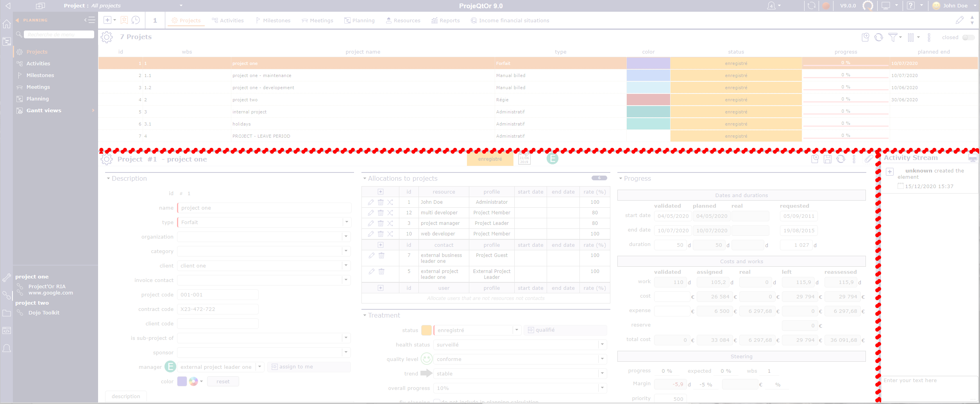Viewport: 980px width, 404px height.
Task: Open the health status dropdown
Action: point(602,345)
